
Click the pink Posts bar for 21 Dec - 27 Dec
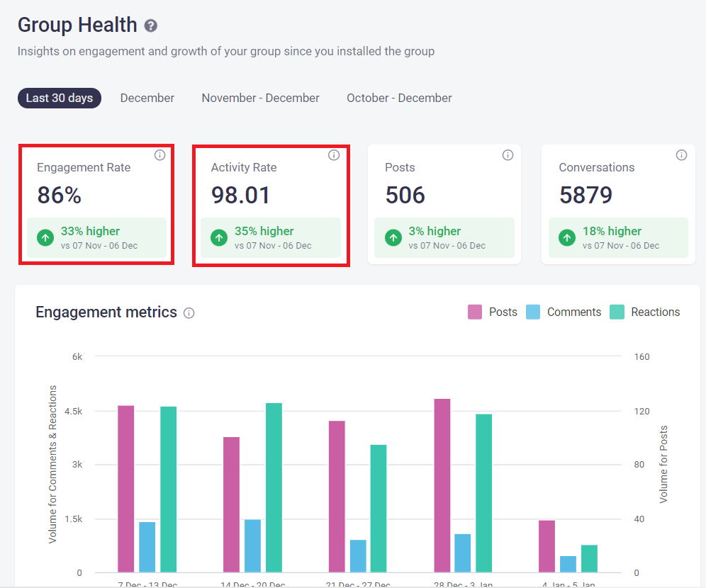coord(337,497)
